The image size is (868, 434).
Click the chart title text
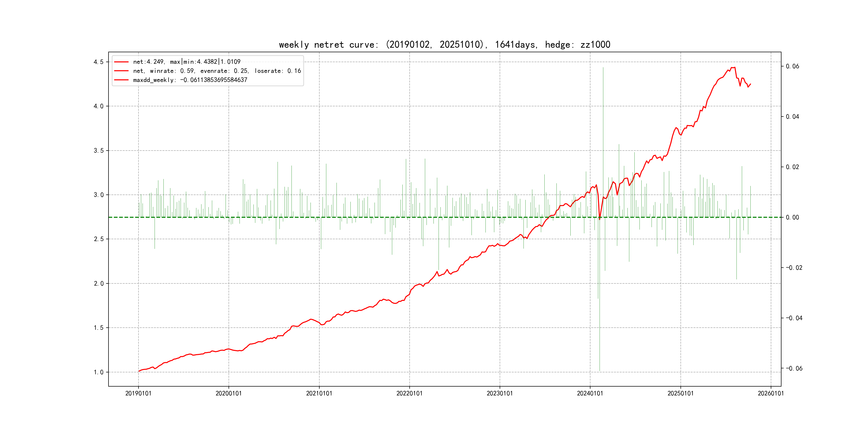444,44
